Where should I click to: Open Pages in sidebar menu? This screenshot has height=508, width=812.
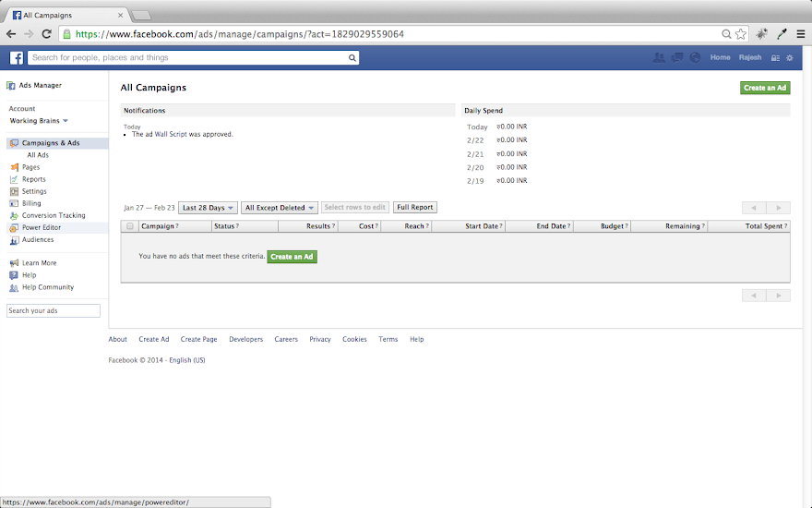point(31,167)
